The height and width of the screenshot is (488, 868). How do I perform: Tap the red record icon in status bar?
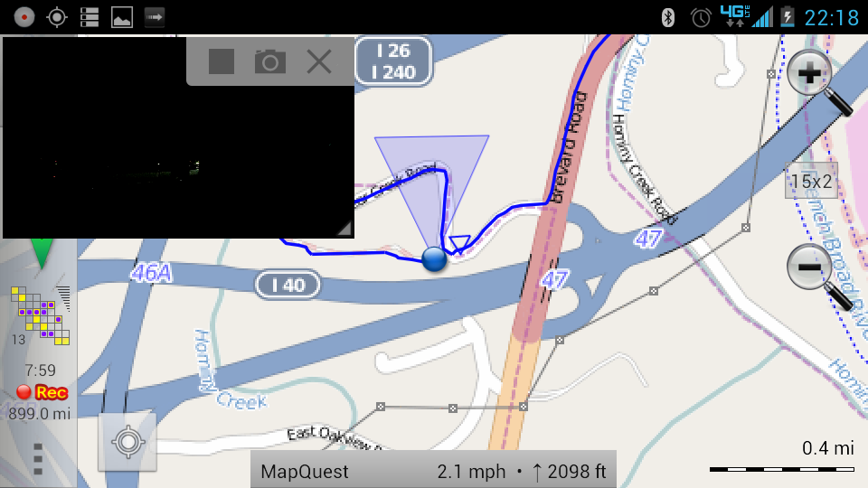24,17
